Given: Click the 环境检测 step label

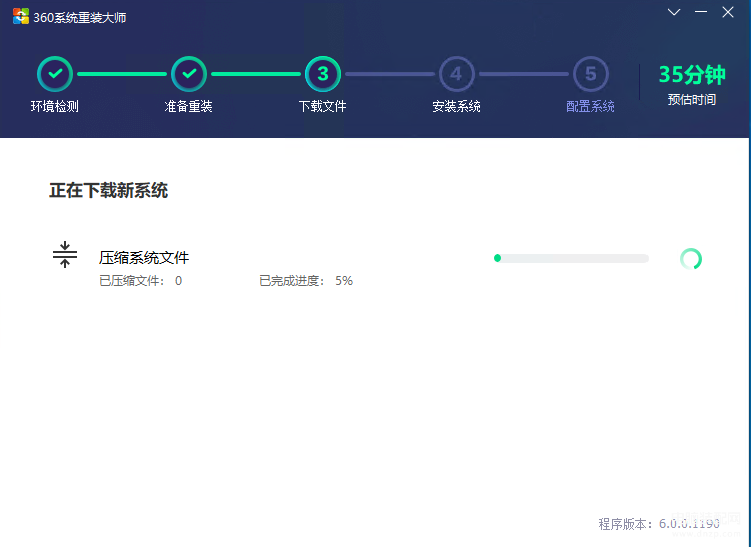Looking at the screenshot, I should pos(55,106).
